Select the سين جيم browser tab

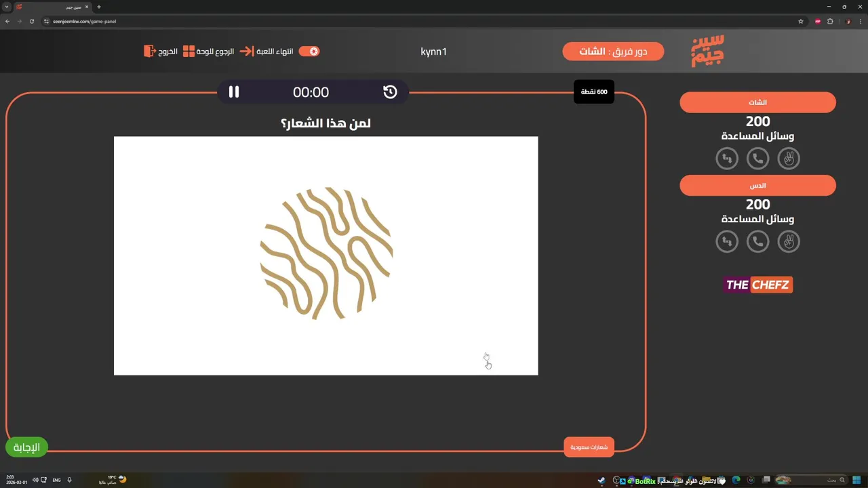click(53, 7)
